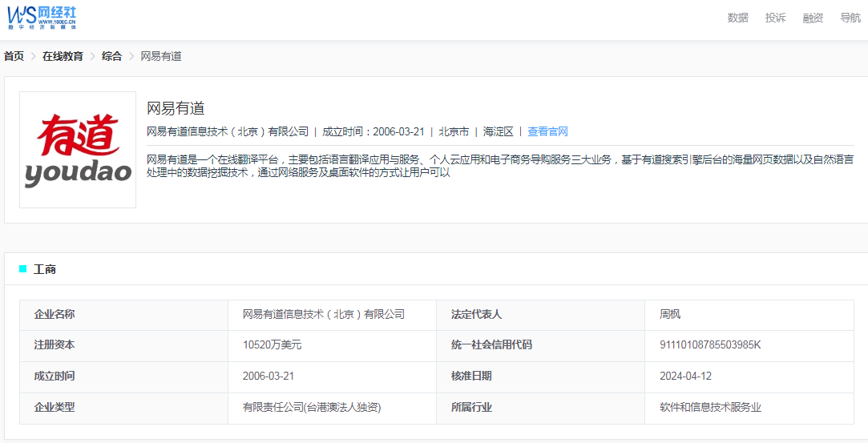Click the cyan square beside 工商
The width and height of the screenshot is (868, 443).
pyautogui.click(x=22, y=269)
